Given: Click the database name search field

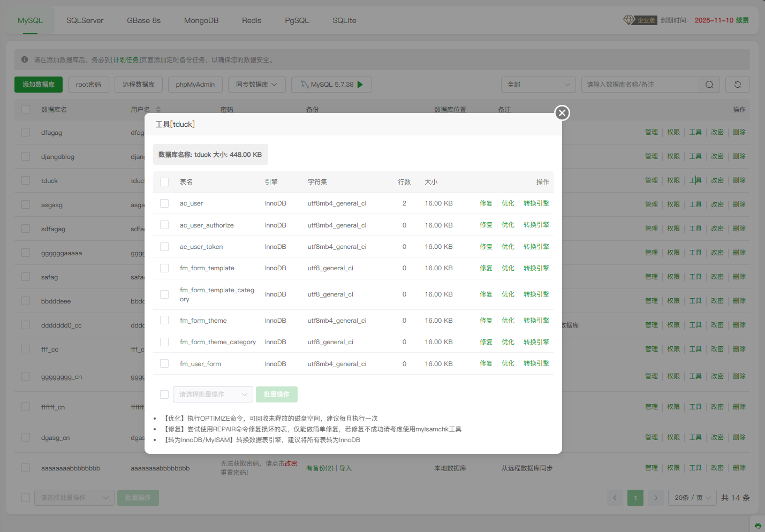Looking at the screenshot, I should (640, 85).
